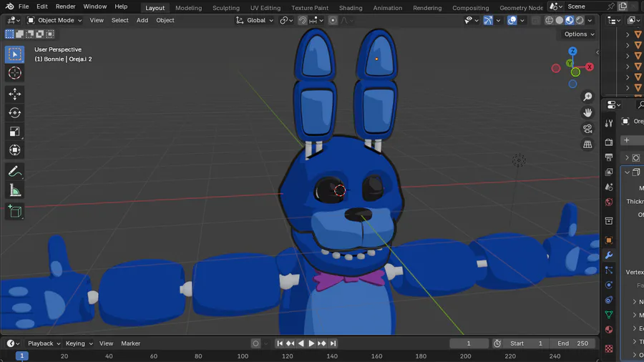Select the Select Box tool
644x362 pixels.
[x=15, y=54]
